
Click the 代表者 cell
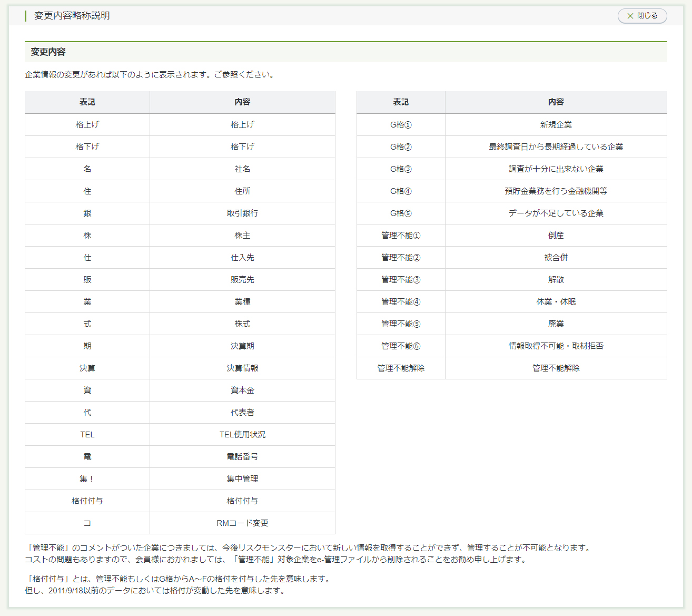click(242, 413)
